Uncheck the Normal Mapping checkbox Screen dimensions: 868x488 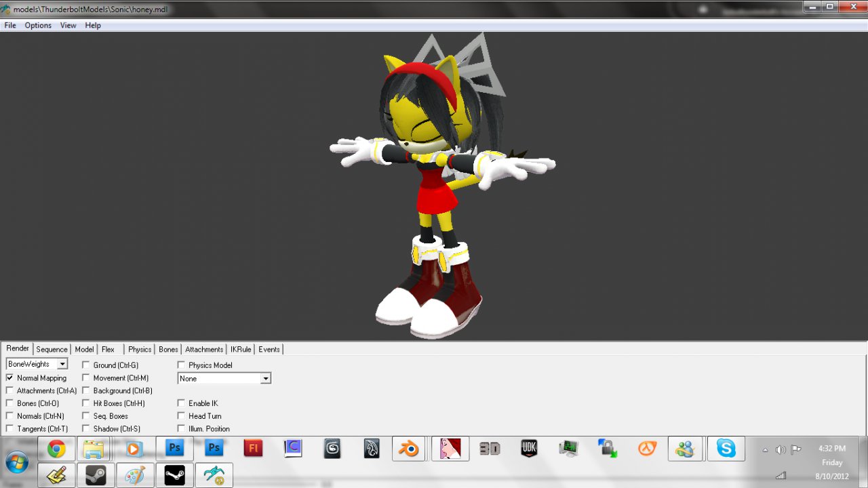click(9, 378)
